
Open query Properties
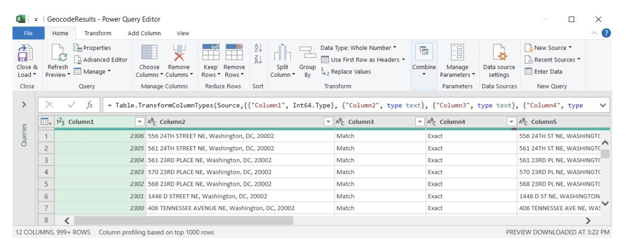(92, 48)
